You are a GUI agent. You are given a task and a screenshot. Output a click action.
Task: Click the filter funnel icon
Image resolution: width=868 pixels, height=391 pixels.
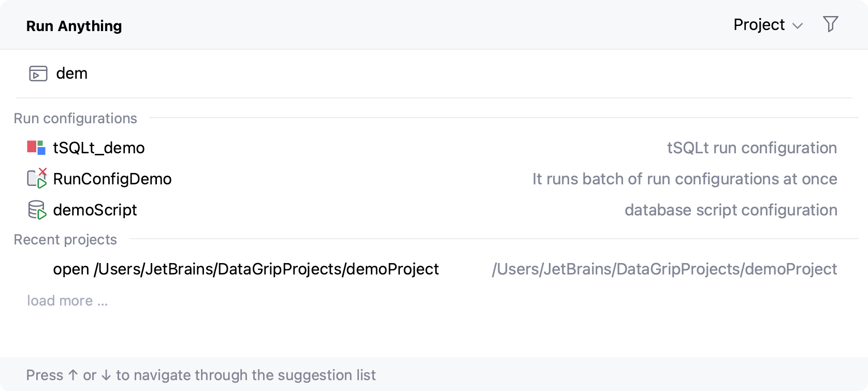pos(830,24)
